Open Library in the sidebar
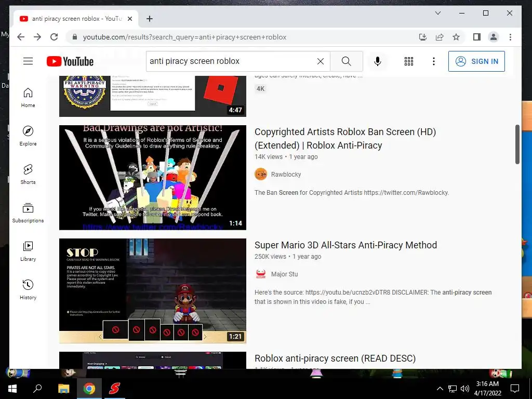This screenshot has width=532, height=399. tap(28, 251)
